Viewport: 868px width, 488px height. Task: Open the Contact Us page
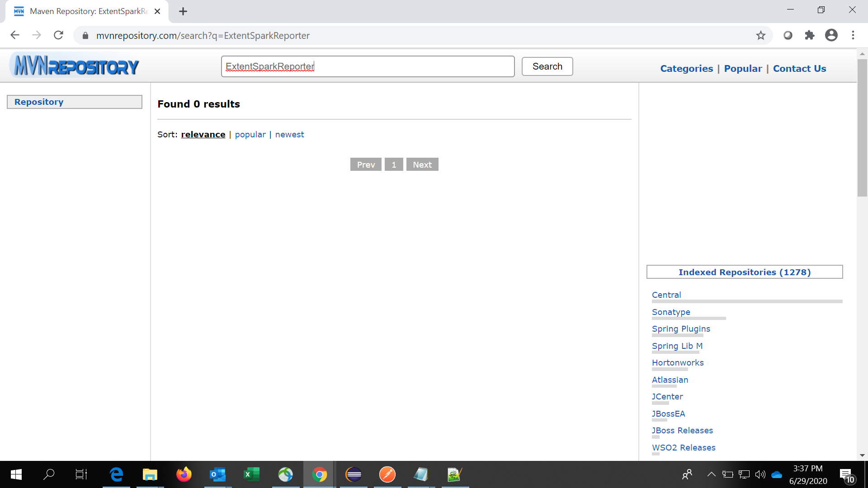(799, 68)
